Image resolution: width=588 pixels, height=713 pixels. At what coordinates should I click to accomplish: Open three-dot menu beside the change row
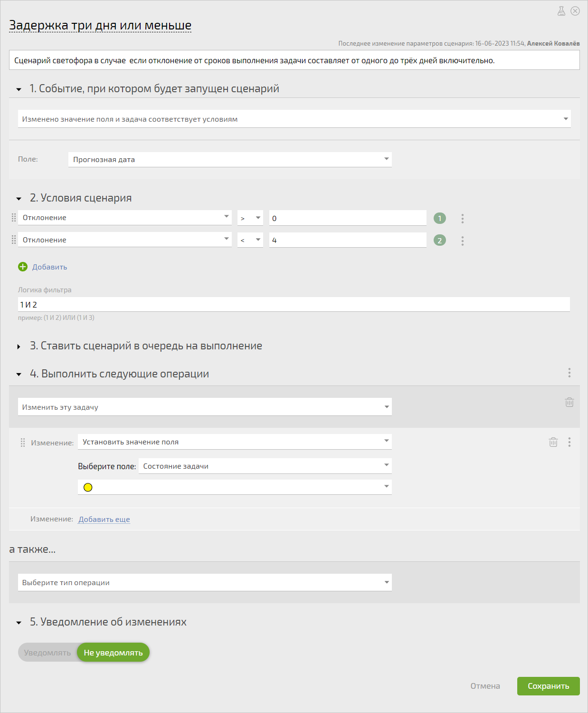[569, 442]
